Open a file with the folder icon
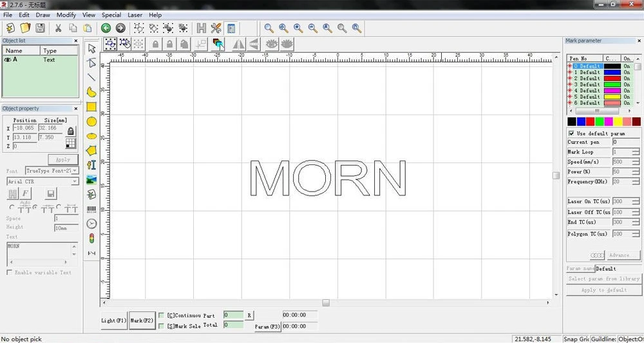The height and width of the screenshot is (343, 644). click(25, 28)
